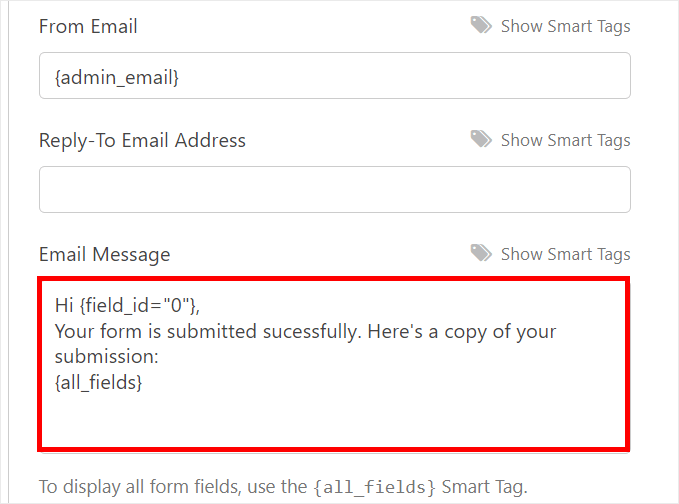Click the "To display all form fields" hint
The image size is (679, 504).
[170, 488]
